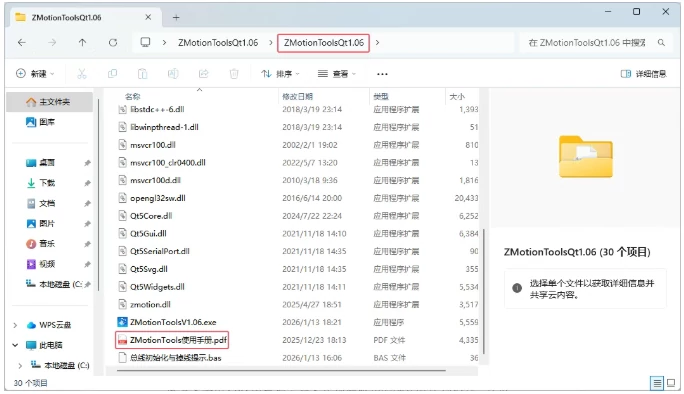Expand chevron after last breadcrumb segment
This screenshot has width=684, height=394.
click(x=377, y=43)
